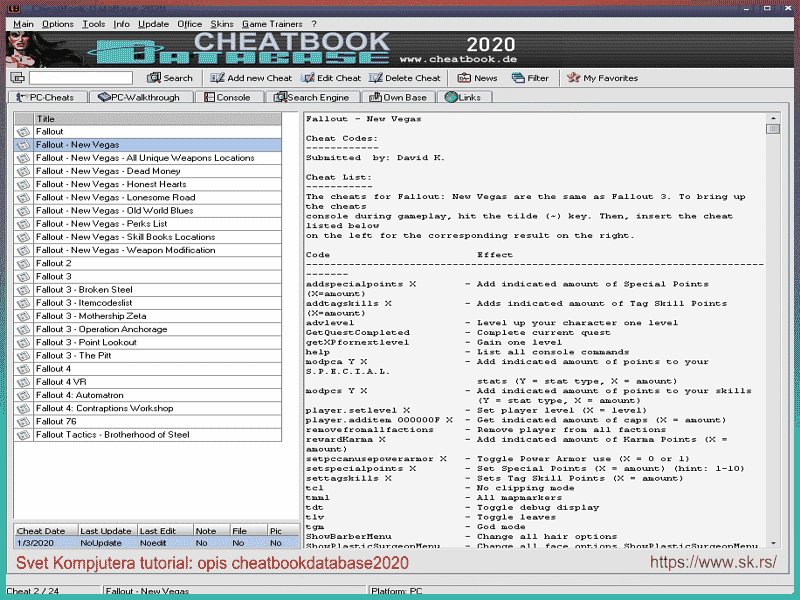800x600 pixels.
Task: Click the icon left of the search box
Action: (x=17, y=78)
